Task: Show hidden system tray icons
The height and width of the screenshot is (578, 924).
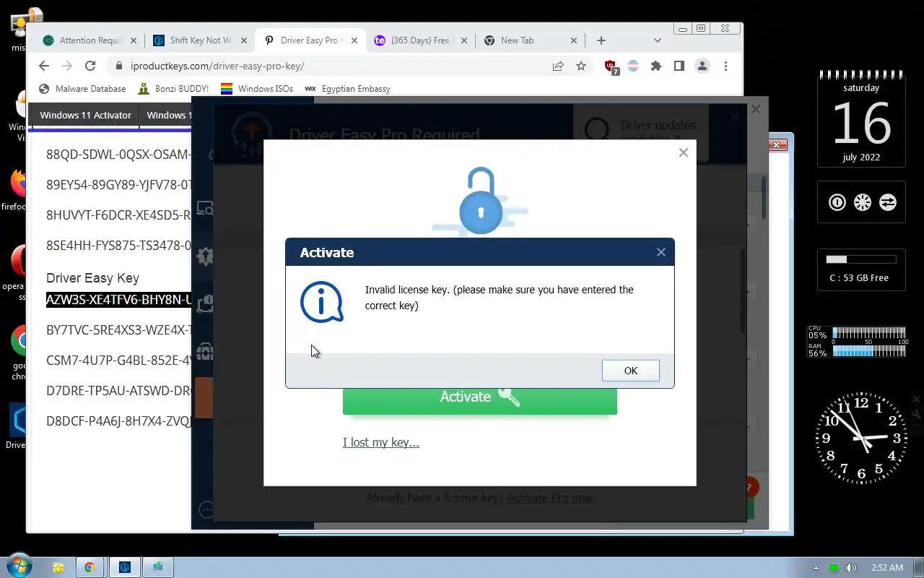Action: point(816,568)
